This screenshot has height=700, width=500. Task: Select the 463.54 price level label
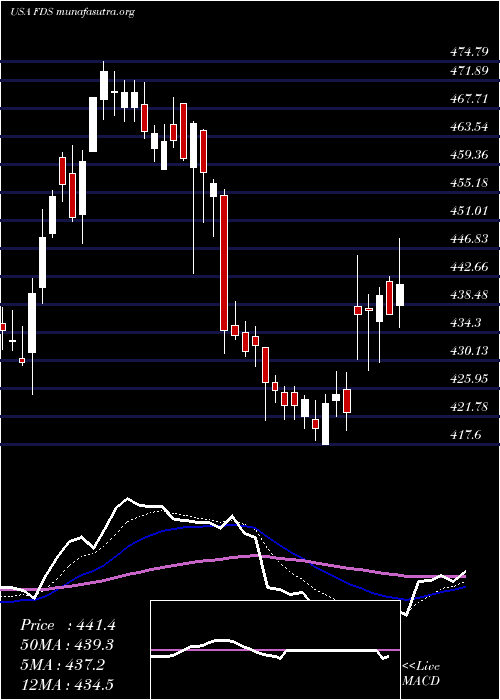click(469, 127)
